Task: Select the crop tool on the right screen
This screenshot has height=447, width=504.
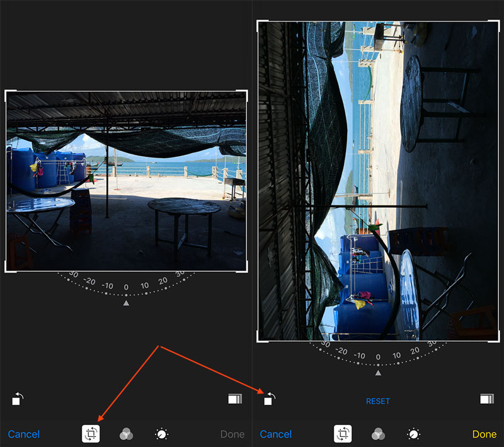Action: 343,434
